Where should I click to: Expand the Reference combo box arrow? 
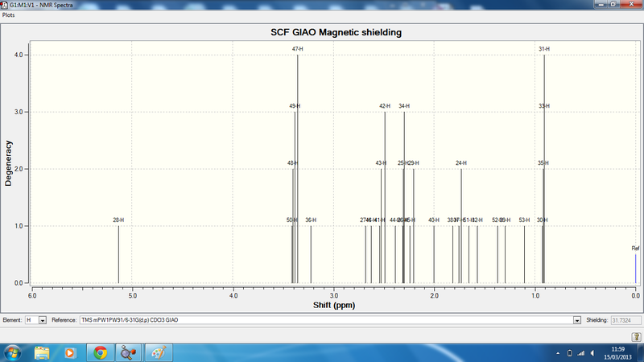(577, 320)
